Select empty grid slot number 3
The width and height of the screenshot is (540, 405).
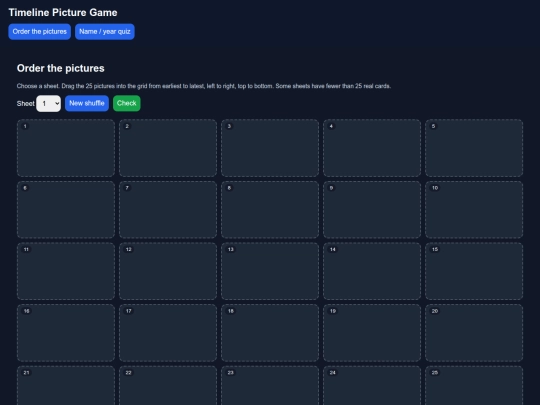click(270, 148)
